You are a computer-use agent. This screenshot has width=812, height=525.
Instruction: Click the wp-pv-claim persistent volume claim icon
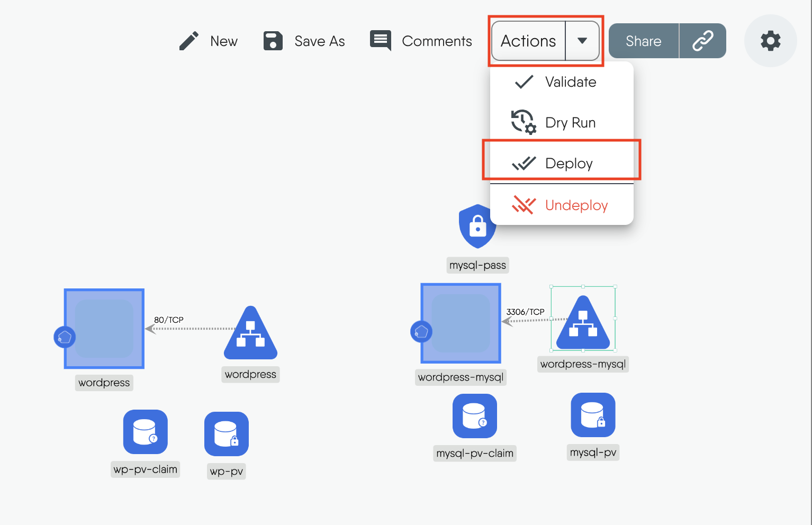145,432
